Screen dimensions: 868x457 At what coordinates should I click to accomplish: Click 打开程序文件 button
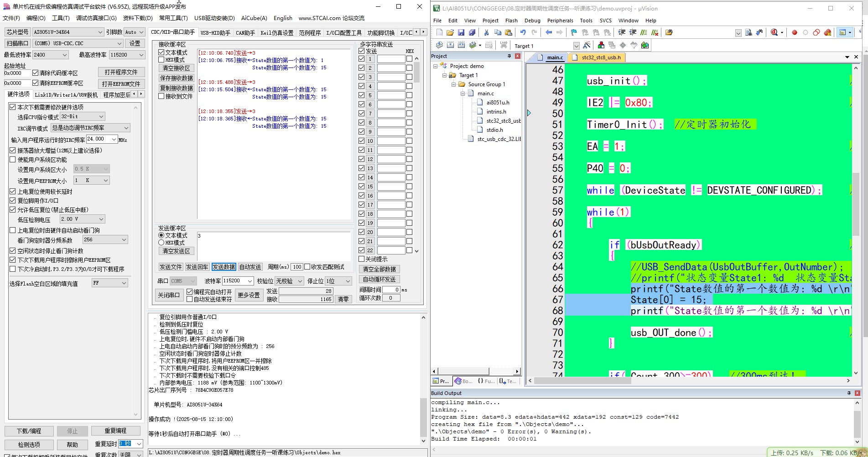click(x=121, y=72)
